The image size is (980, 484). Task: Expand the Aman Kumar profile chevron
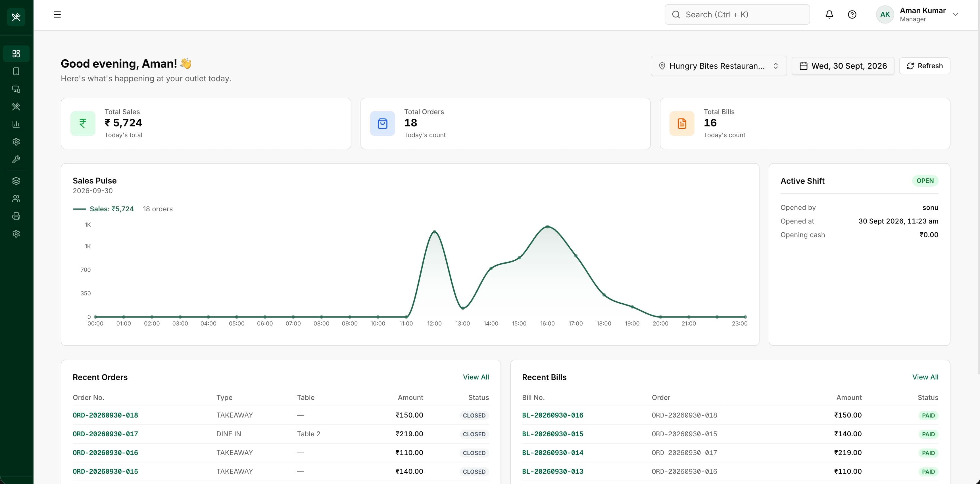pos(955,14)
